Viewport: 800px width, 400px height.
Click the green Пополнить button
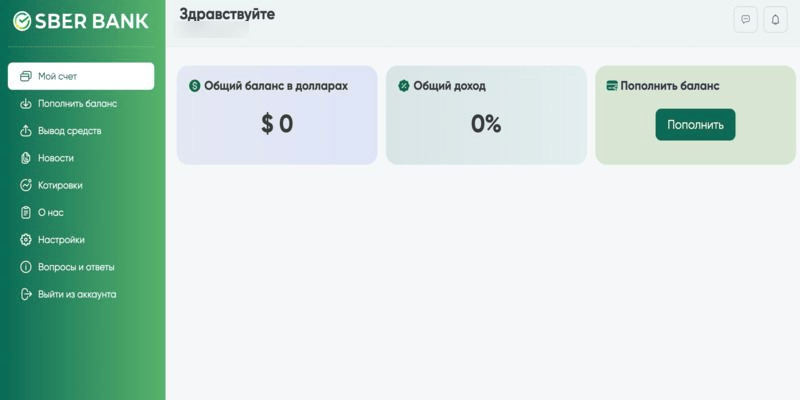[695, 124]
